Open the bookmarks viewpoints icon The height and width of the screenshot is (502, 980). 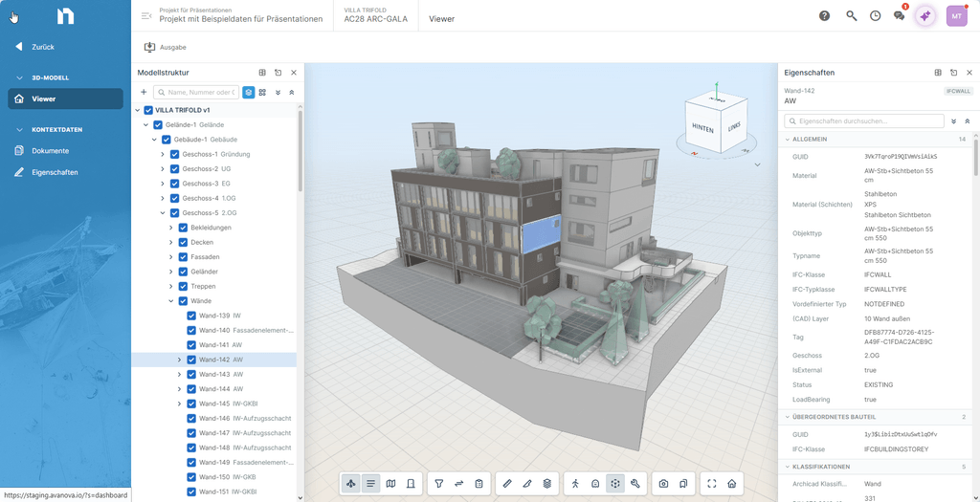pos(683,483)
